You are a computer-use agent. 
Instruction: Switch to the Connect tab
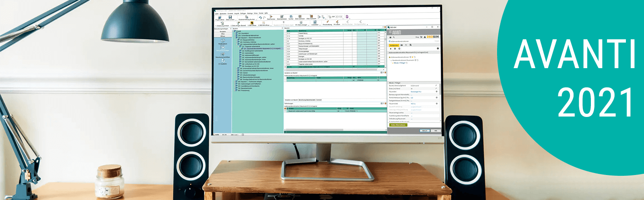point(319,100)
